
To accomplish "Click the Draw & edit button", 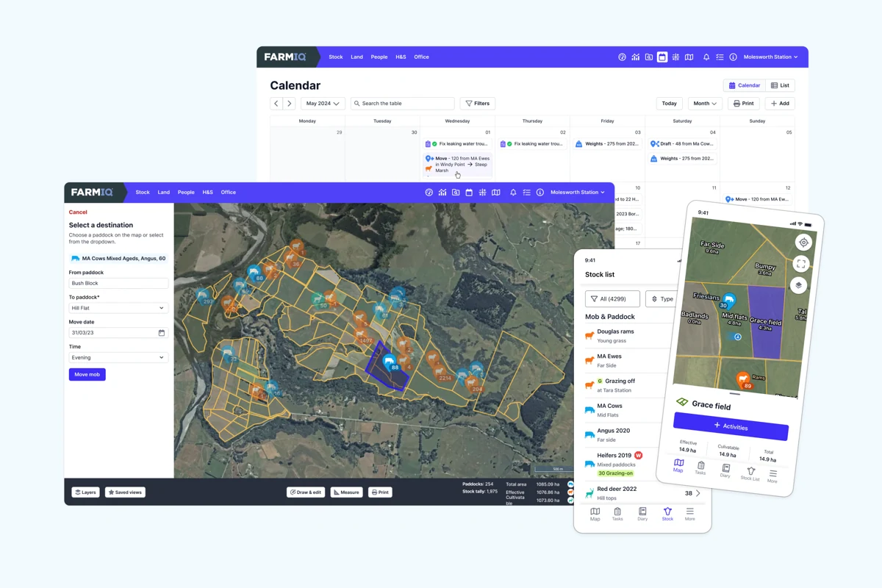I will click(306, 492).
